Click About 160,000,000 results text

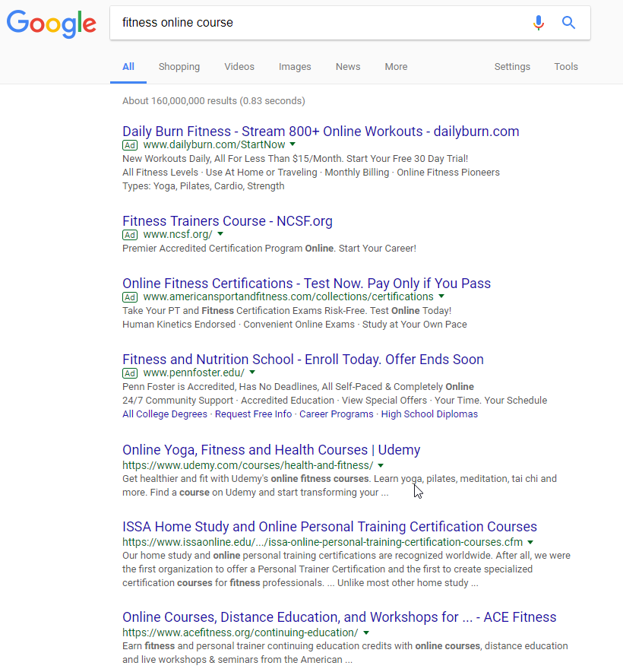213,100
